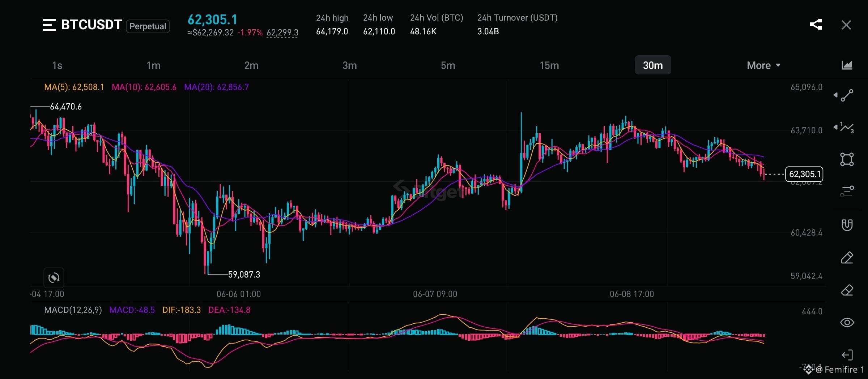Select the rectangle shape drawing tool
The height and width of the screenshot is (379, 868).
[847, 159]
